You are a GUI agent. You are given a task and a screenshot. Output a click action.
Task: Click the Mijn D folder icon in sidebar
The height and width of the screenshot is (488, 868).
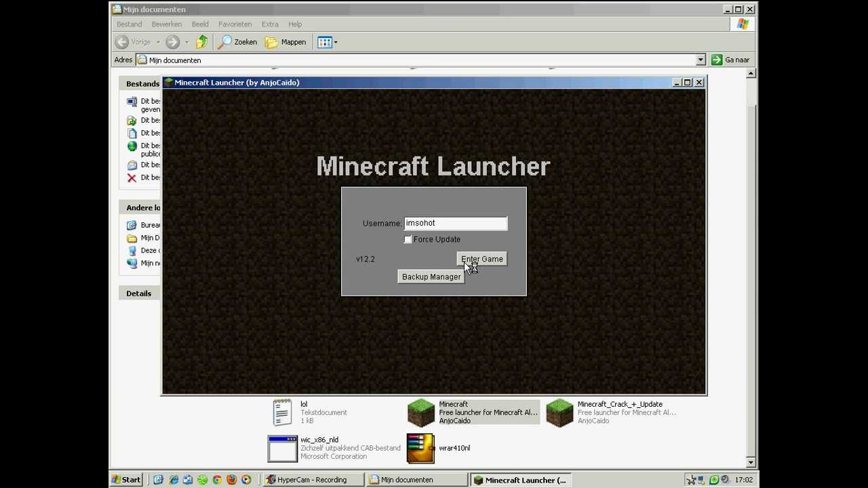pos(132,238)
